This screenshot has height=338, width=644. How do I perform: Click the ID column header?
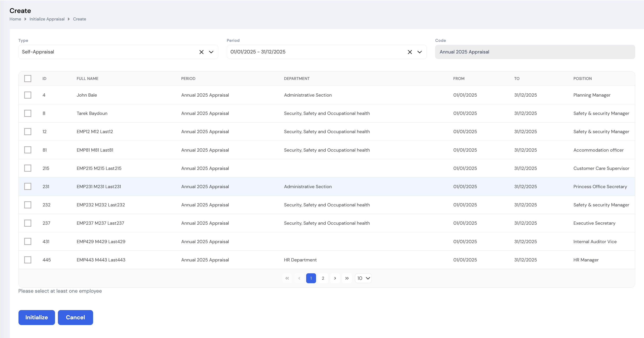point(44,79)
